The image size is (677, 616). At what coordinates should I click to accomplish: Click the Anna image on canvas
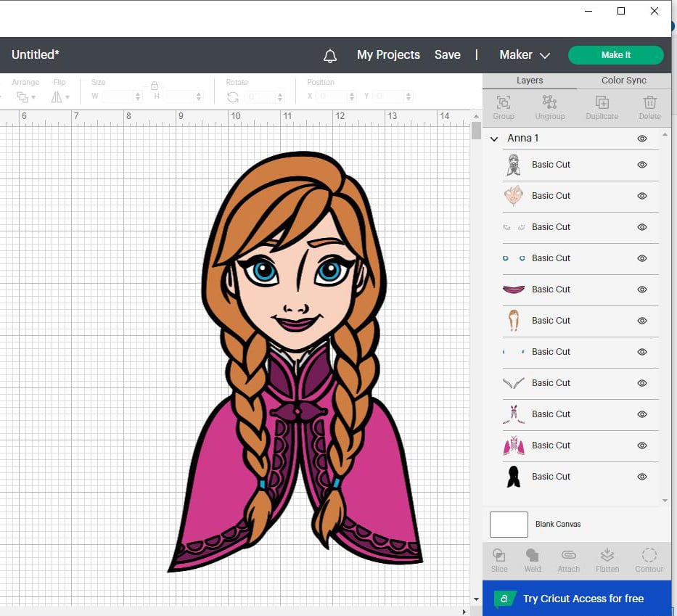pyautogui.click(x=295, y=361)
